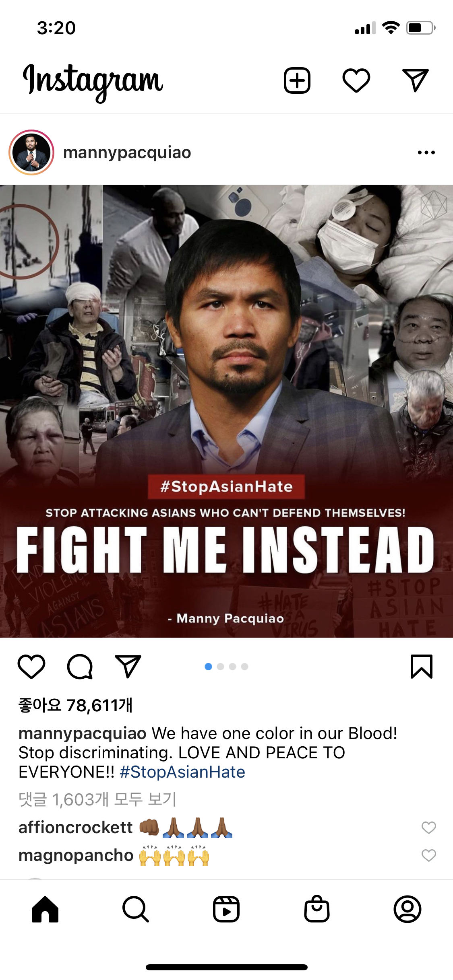Open Shop bag tab
453x980 pixels.
tap(317, 908)
